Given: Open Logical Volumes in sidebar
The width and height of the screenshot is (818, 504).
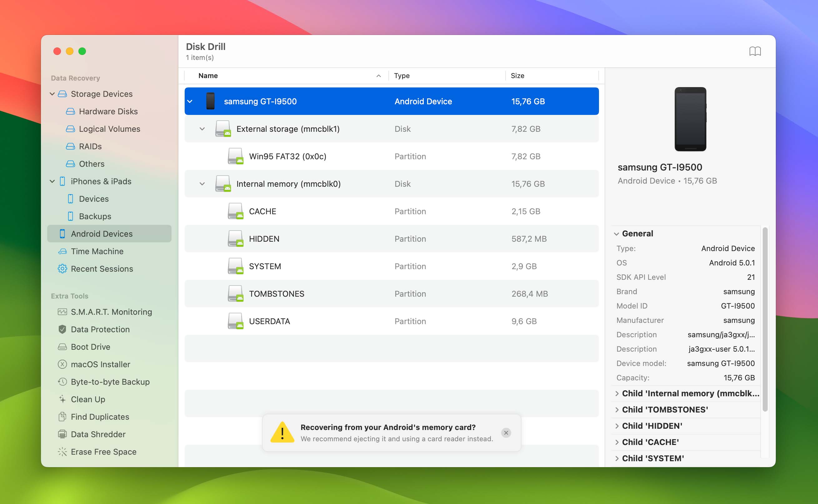Looking at the screenshot, I should point(109,129).
